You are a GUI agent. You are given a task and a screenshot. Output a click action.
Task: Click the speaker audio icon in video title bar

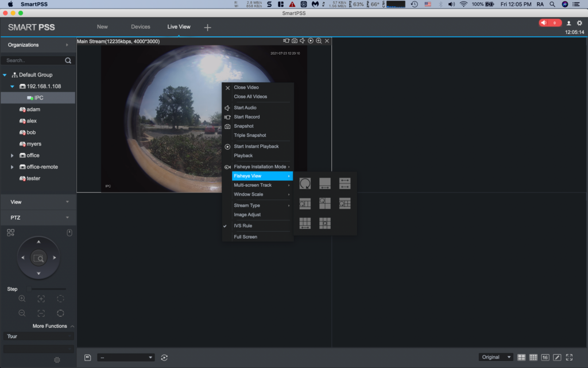[x=302, y=41]
